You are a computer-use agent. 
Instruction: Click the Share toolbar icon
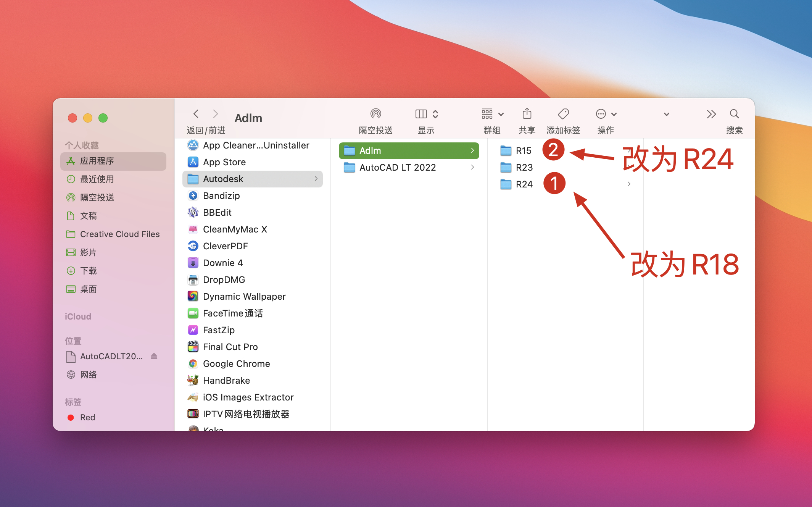point(527,114)
